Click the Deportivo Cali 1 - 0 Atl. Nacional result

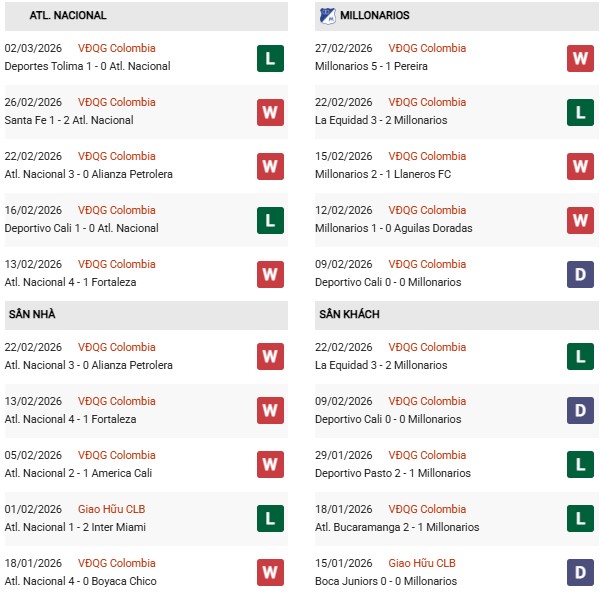pos(81,228)
